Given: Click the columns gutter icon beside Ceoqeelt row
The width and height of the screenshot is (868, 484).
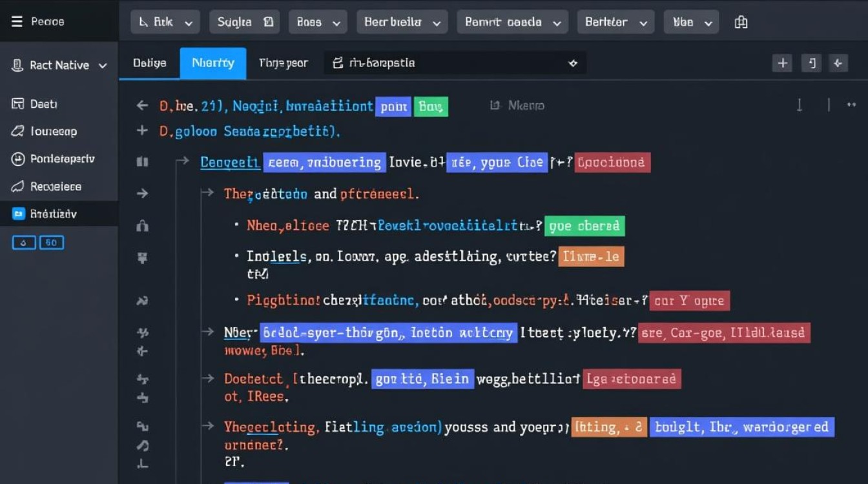Looking at the screenshot, I should 142,162.
